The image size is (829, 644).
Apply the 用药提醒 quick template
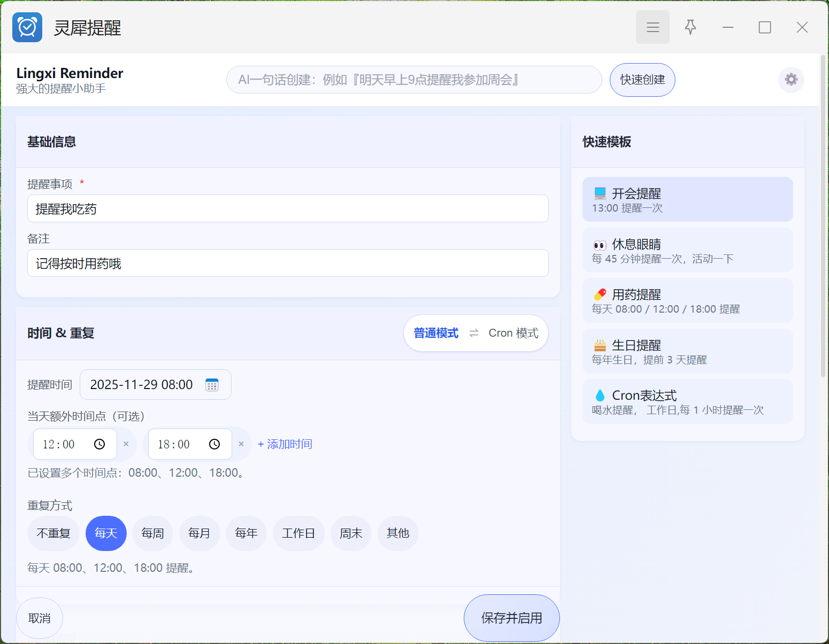coord(687,301)
